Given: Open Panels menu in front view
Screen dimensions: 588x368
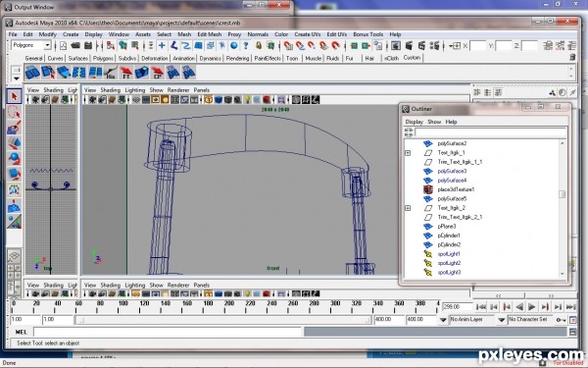Looking at the screenshot, I should coord(201,90).
